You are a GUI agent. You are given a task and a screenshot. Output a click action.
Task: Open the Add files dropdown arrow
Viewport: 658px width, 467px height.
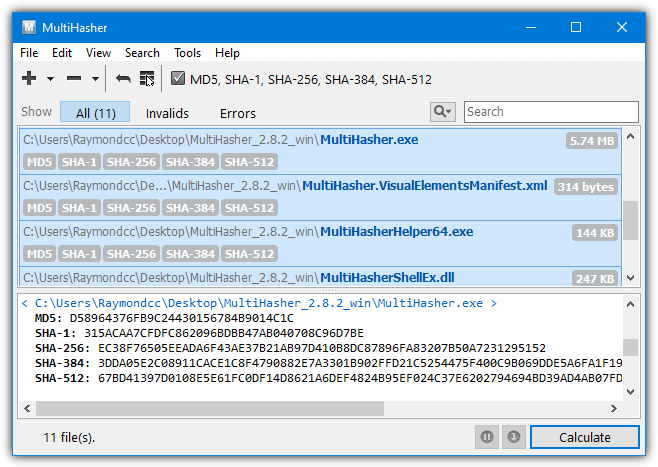(x=50, y=79)
